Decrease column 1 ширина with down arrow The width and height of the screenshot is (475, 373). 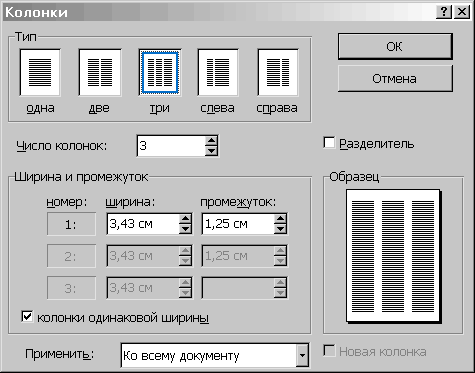point(185,229)
